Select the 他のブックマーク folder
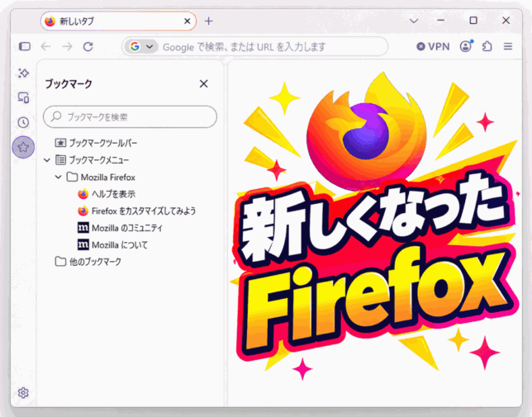Screen dimensions: 532x417 point(88,262)
